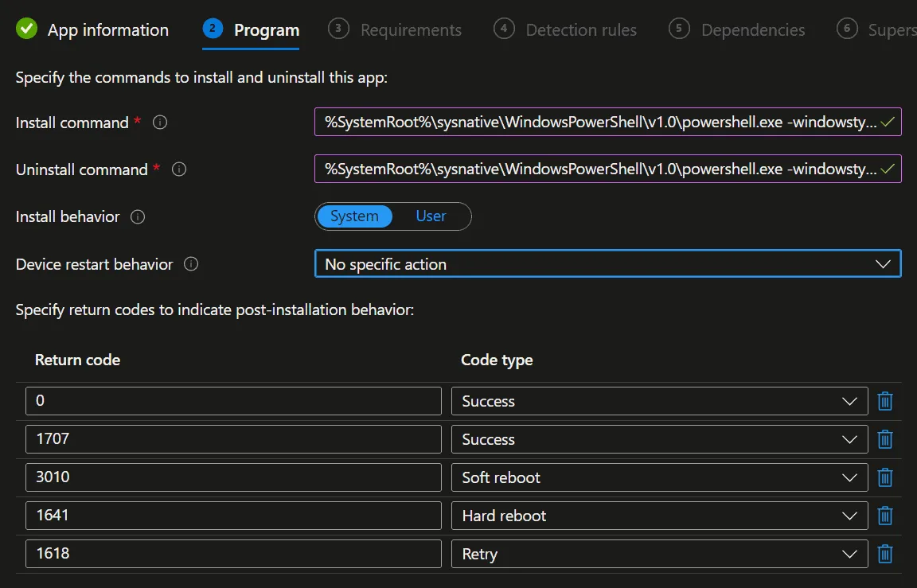This screenshot has height=588, width=917.
Task: Click the return code field containing 1707
Action: [233, 439]
